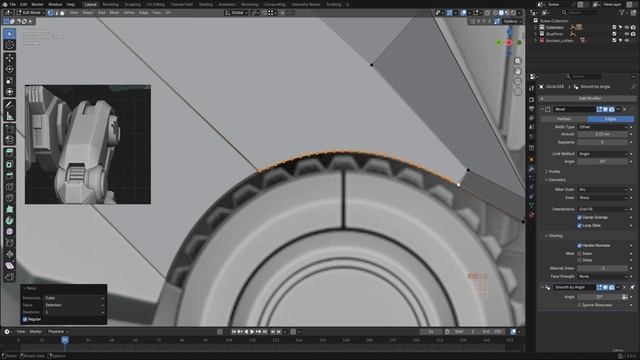The image size is (640, 360).
Task: Click the timeline current frame marker
Action: [65, 340]
